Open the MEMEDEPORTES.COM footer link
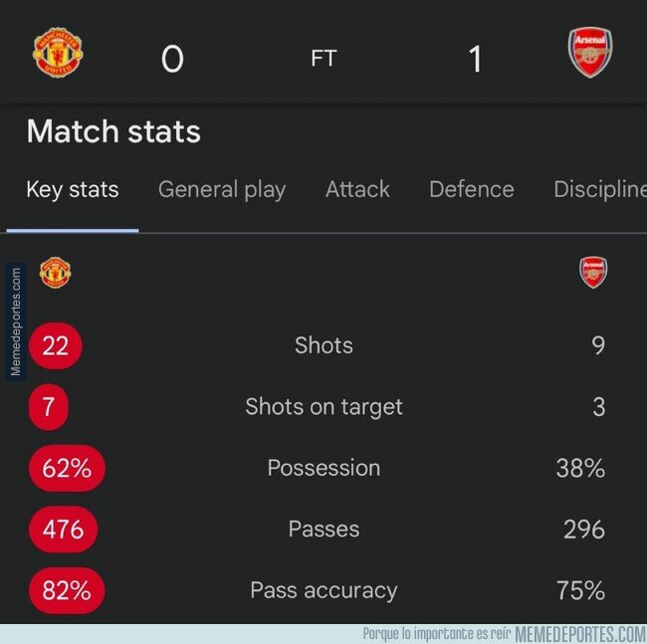647x644 pixels. [x=580, y=634]
